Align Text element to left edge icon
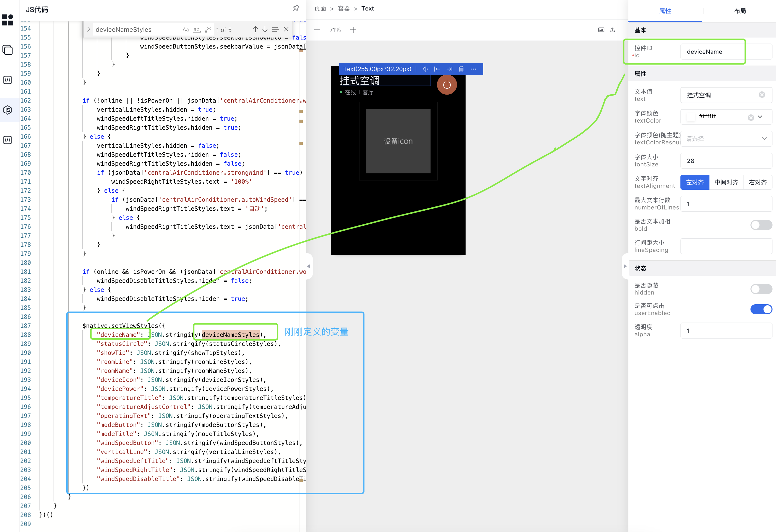776x532 pixels. [x=437, y=69]
